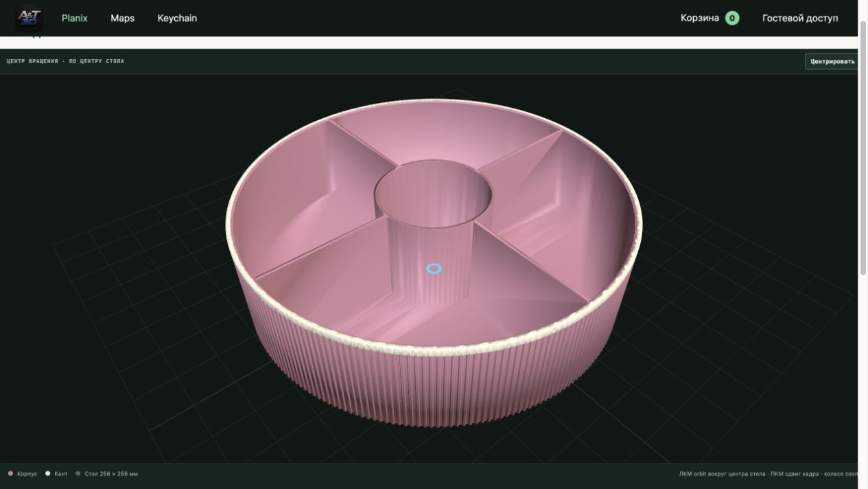868x489 pixels.
Task: Click the A&T 3D logo icon
Action: tap(29, 18)
